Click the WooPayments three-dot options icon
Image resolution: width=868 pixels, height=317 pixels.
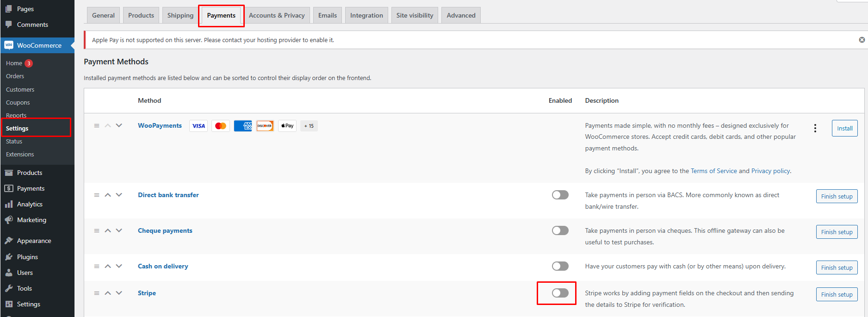click(x=815, y=128)
